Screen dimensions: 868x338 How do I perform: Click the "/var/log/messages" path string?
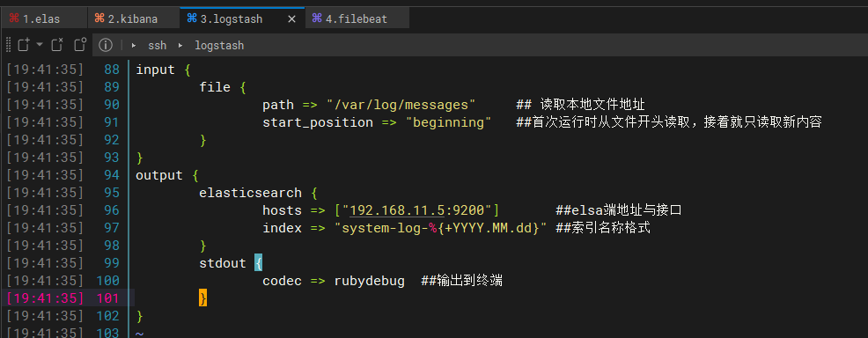401,105
